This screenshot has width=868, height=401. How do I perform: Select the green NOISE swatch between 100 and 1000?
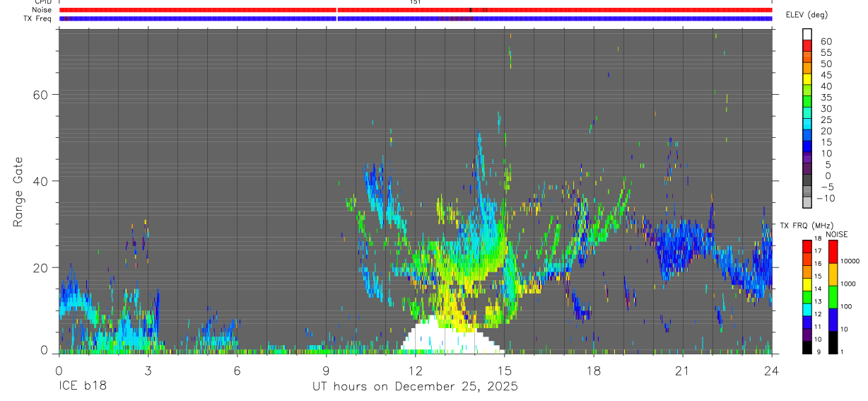click(x=833, y=296)
